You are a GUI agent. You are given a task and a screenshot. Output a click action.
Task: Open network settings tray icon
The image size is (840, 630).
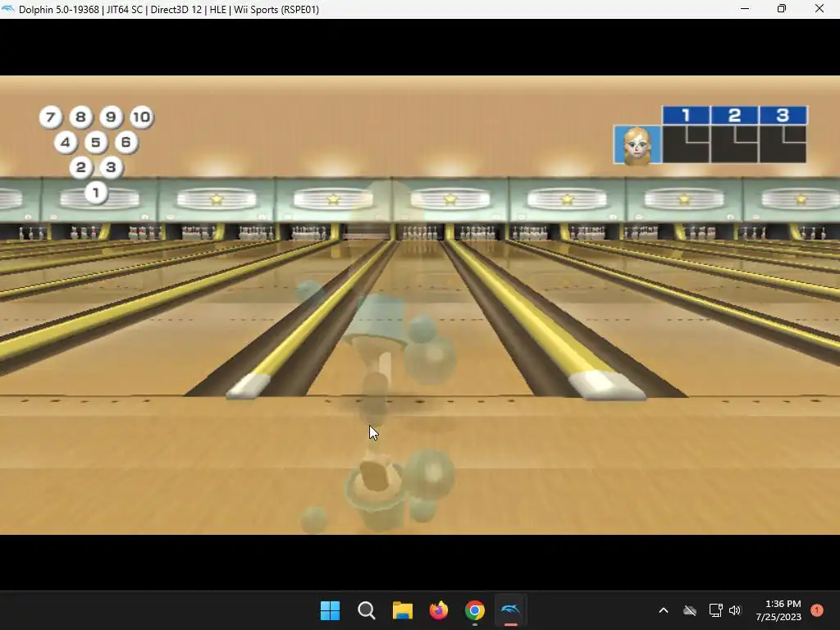[x=715, y=610]
